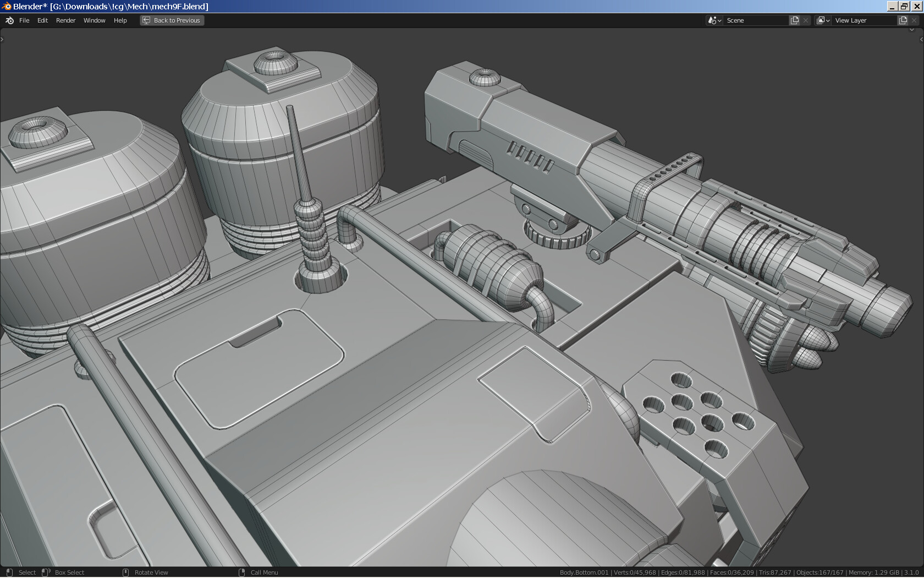Open the scene browse dropdown

coord(714,20)
